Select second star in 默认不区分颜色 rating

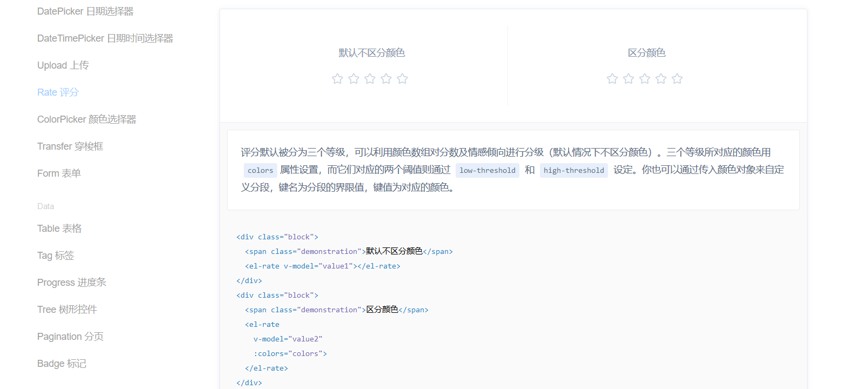[353, 79]
